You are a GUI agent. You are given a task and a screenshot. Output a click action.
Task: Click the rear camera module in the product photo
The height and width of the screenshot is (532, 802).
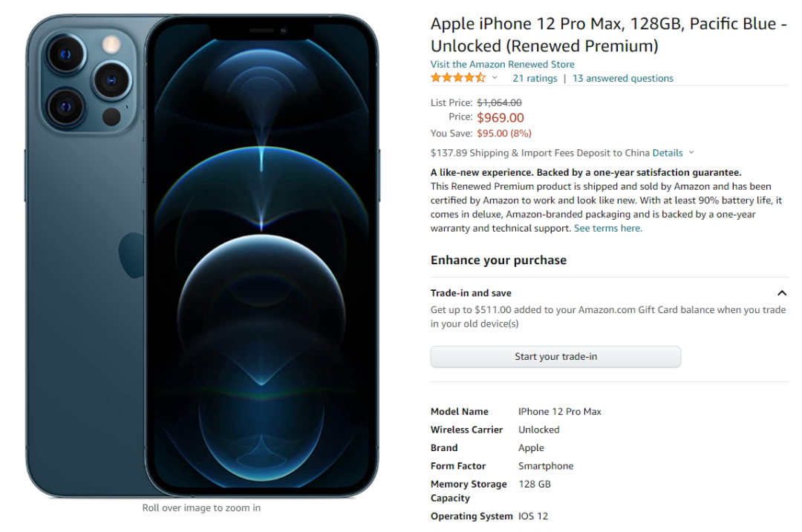point(89,78)
